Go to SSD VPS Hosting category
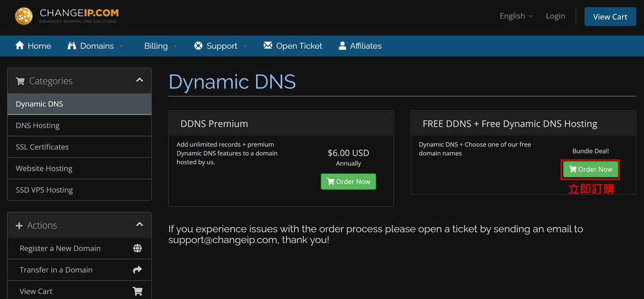Image resolution: width=644 pixels, height=299 pixels. [x=44, y=190]
